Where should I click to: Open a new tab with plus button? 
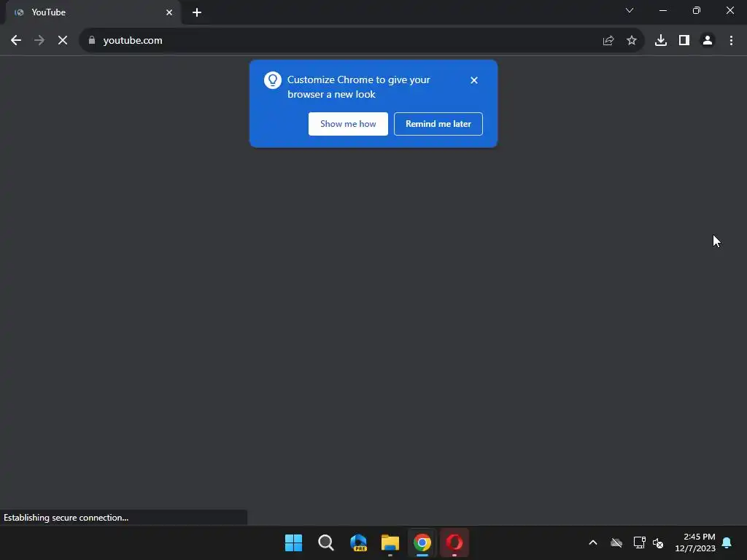pyautogui.click(x=197, y=12)
